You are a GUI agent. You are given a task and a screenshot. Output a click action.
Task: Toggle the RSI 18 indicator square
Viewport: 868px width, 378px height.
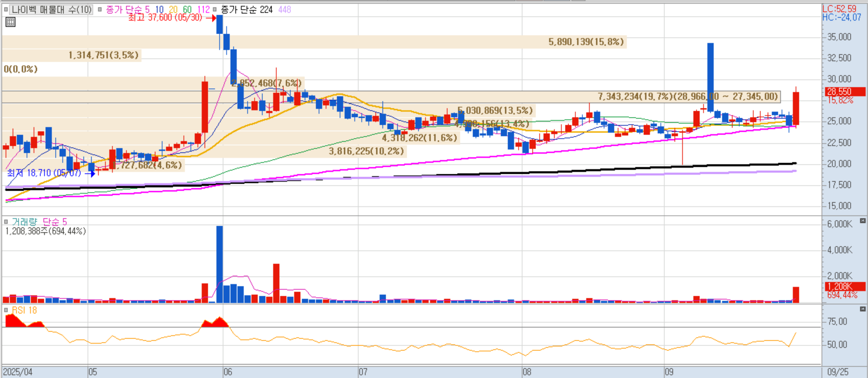pyautogui.click(x=6, y=310)
